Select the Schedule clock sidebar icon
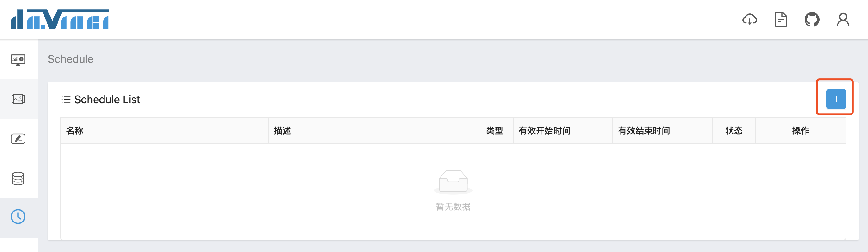 [x=18, y=217]
